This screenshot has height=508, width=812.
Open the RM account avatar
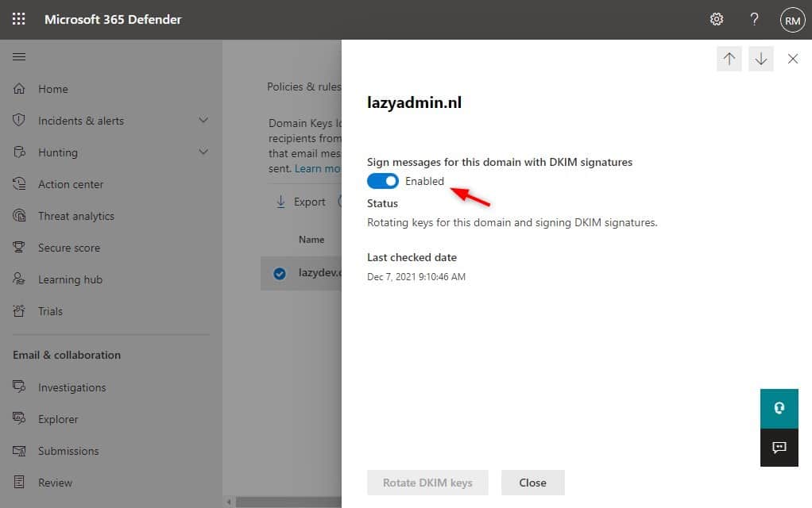pos(792,20)
